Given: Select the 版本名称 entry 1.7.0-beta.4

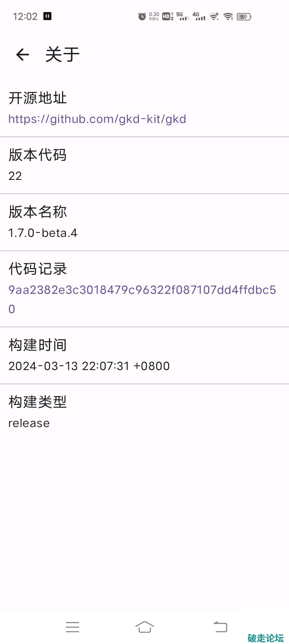Looking at the screenshot, I should [144, 222].
